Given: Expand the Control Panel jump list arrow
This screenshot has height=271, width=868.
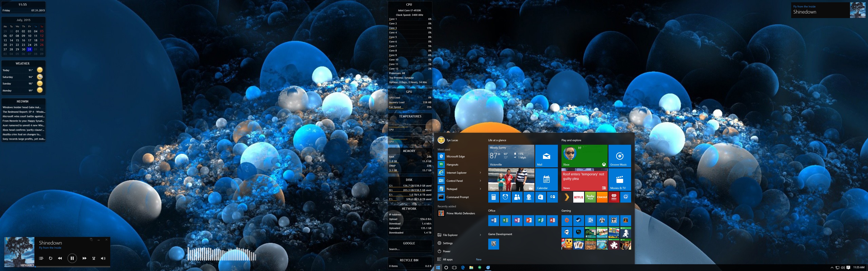Looking at the screenshot, I should point(480,181).
